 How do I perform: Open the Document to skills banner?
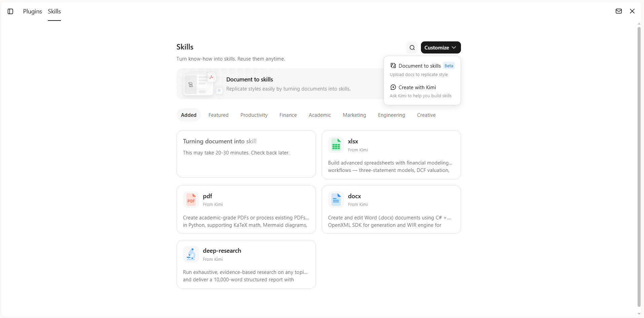(x=280, y=84)
